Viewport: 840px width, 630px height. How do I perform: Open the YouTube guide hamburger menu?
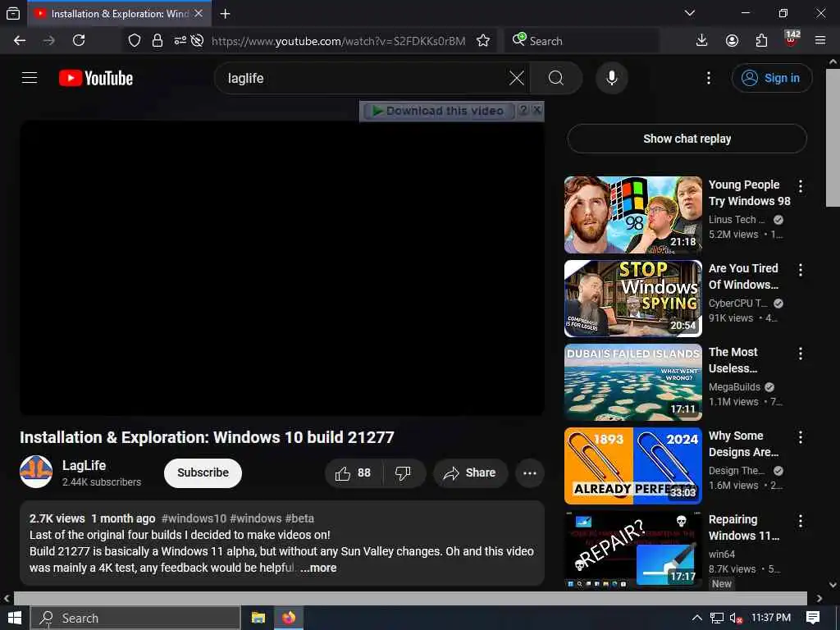(x=30, y=78)
